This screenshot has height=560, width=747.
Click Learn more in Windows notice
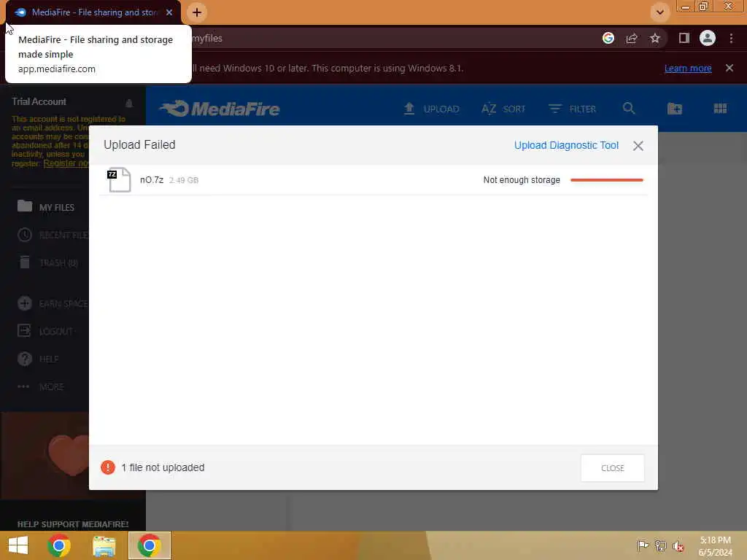(x=688, y=68)
